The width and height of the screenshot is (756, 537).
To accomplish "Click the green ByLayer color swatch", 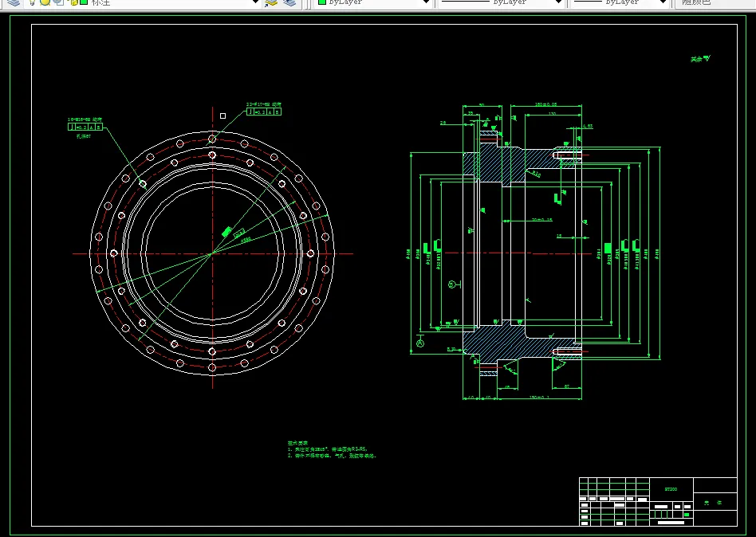I will click(322, 2).
